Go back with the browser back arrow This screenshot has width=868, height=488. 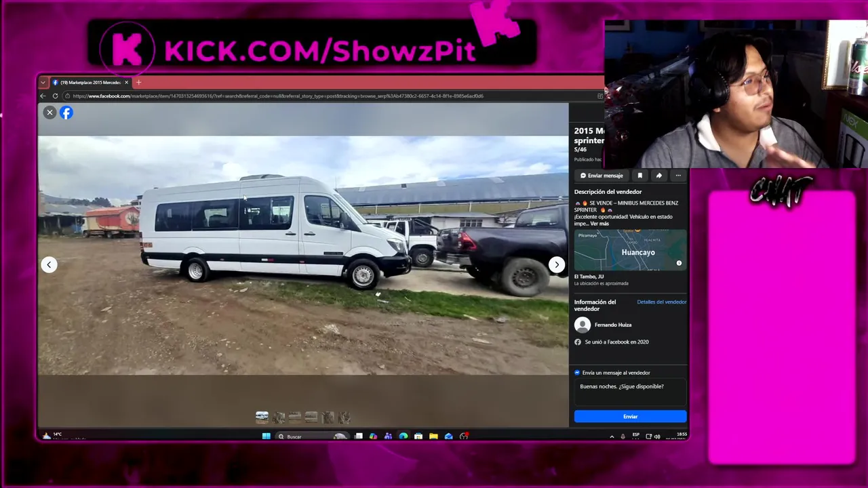coord(43,96)
